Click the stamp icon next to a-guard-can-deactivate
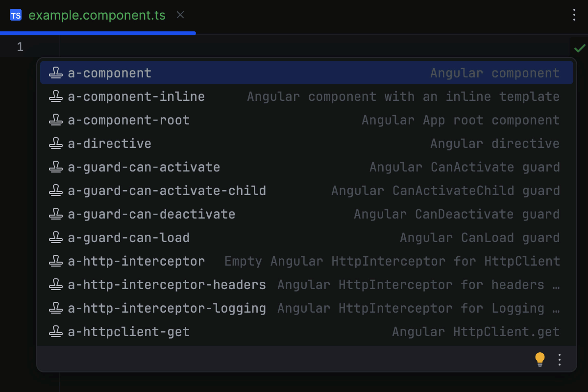The image size is (588, 392). pos(55,214)
